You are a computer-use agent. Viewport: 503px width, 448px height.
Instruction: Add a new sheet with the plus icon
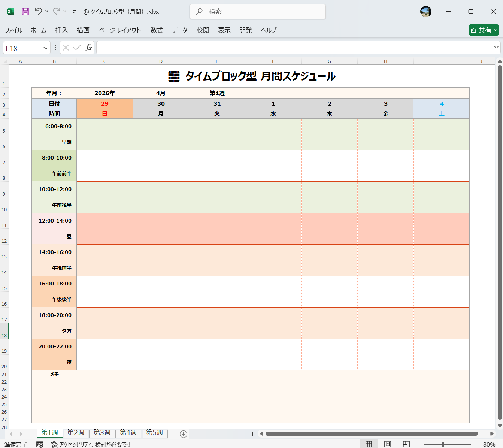(x=183, y=434)
